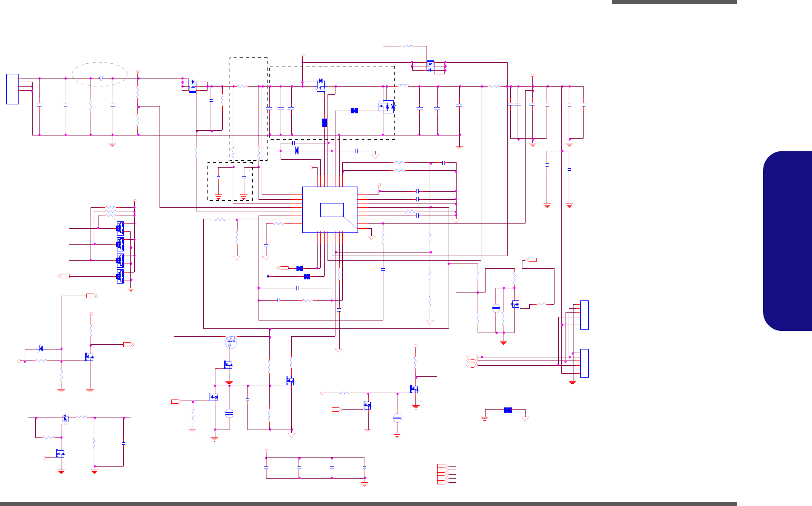This screenshot has height=506, width=812.
Task: Click the small inner rectangle in the controller IC
Action: click(332, 209)
